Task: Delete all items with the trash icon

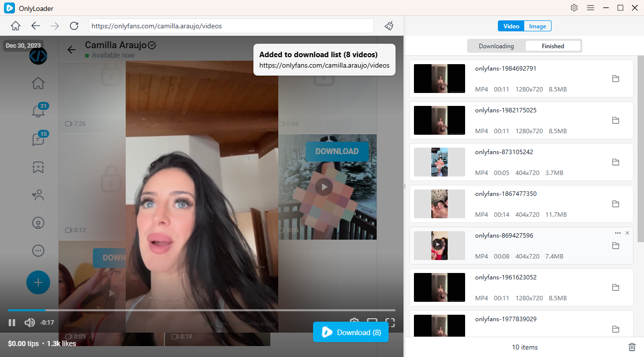Action: click(x=632, y=347)
